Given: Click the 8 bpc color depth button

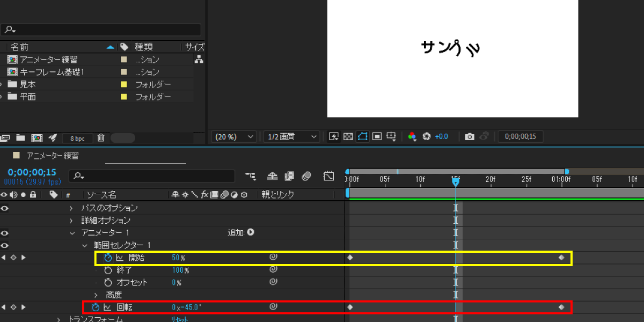Looking at the screenshot, I should [x=77, y=138].
